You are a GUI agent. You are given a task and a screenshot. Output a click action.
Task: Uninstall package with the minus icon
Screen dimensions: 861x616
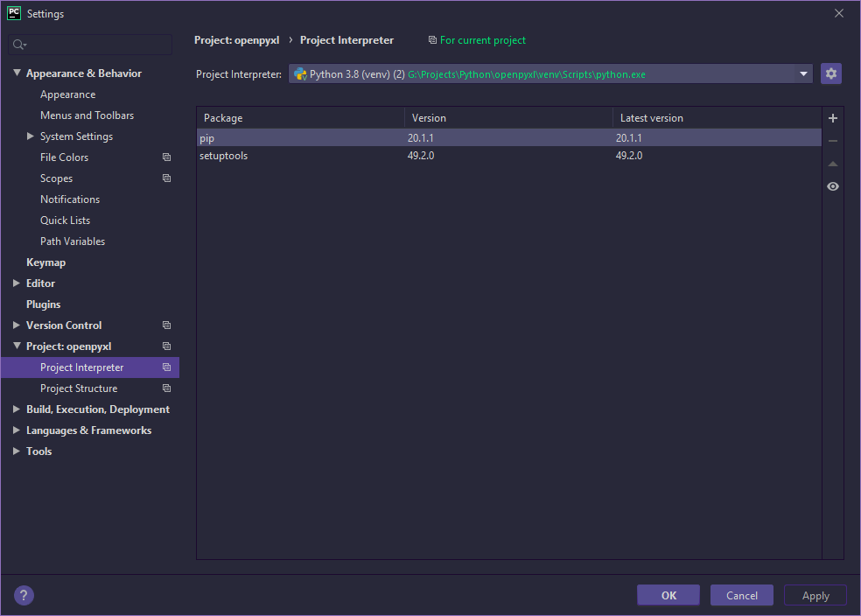point(832,141)
